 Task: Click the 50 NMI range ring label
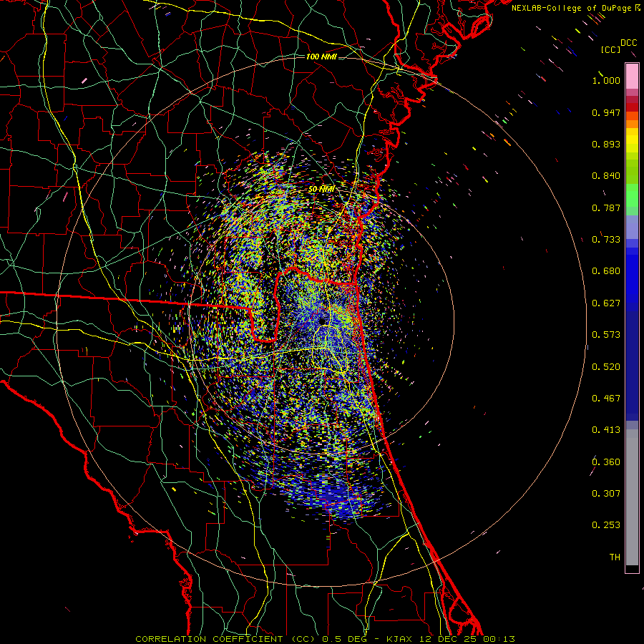(321, 190)
